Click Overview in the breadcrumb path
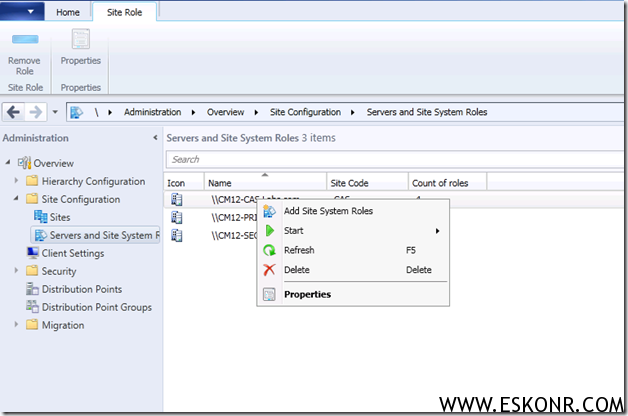 [x=225, y=112]
